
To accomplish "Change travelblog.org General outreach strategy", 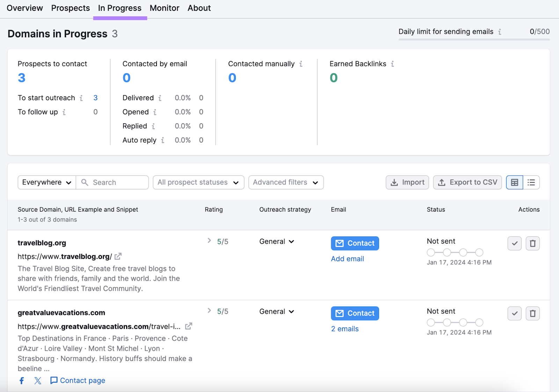I will [276, 241].
